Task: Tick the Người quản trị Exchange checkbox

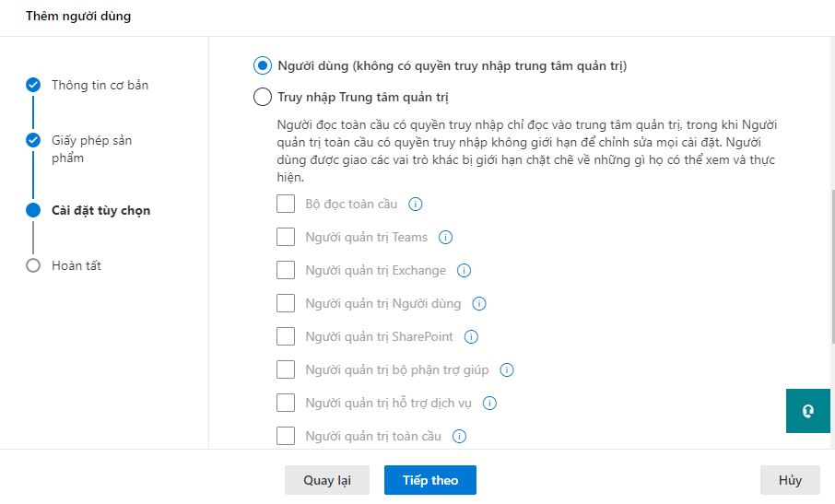Action: tap(286, 271)
